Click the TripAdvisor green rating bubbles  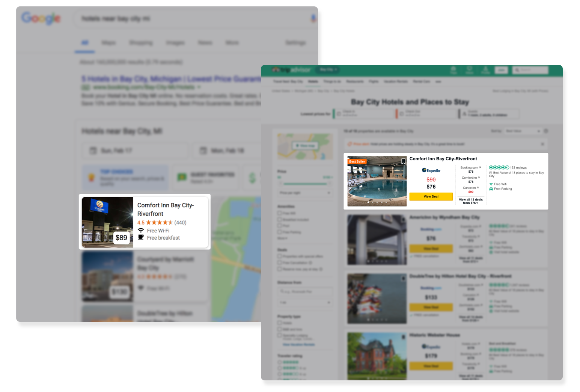click(499, 167)
